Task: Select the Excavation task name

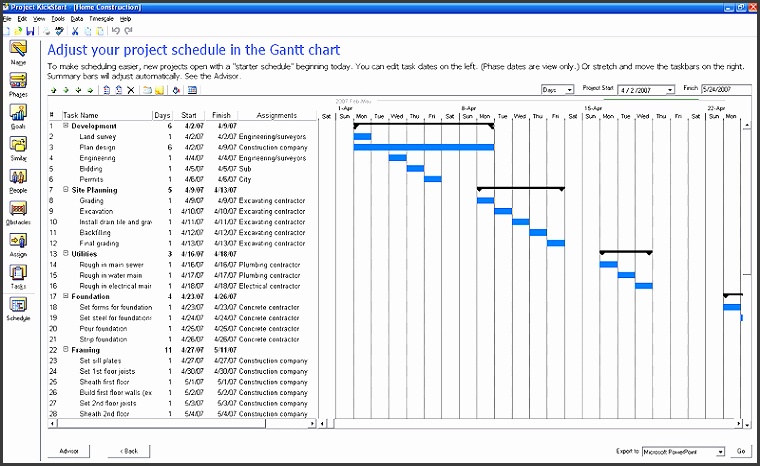Action: 96,211
